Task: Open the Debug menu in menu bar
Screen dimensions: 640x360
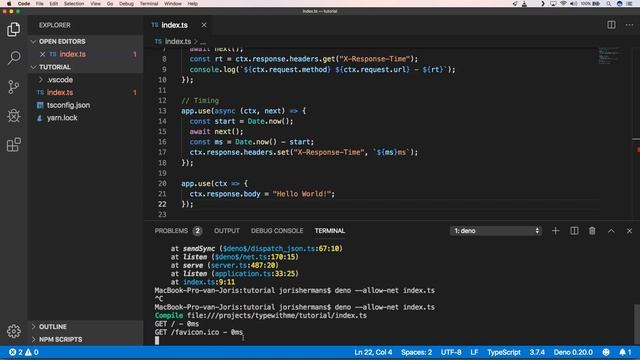Action: (126, 3)
